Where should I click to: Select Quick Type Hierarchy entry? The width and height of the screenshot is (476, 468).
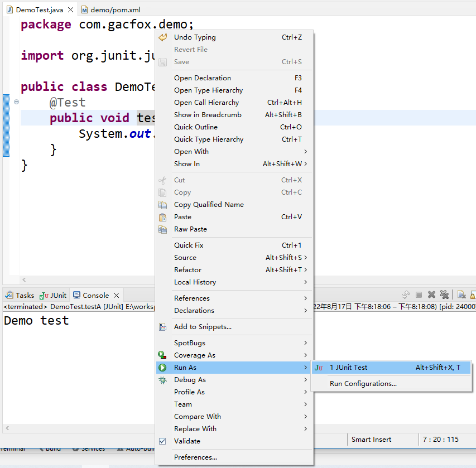pos(234,139)
